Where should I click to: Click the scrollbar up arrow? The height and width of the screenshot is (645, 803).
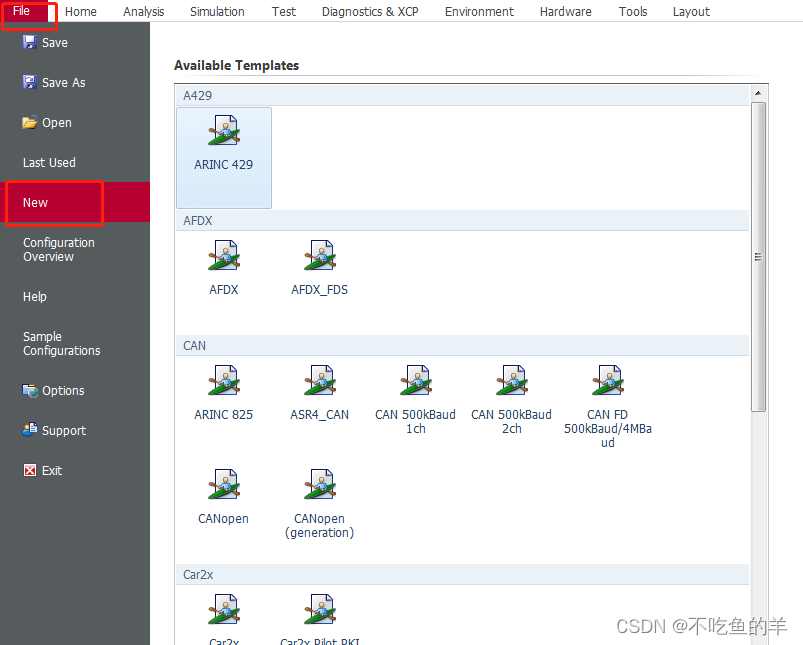[758, 93]
